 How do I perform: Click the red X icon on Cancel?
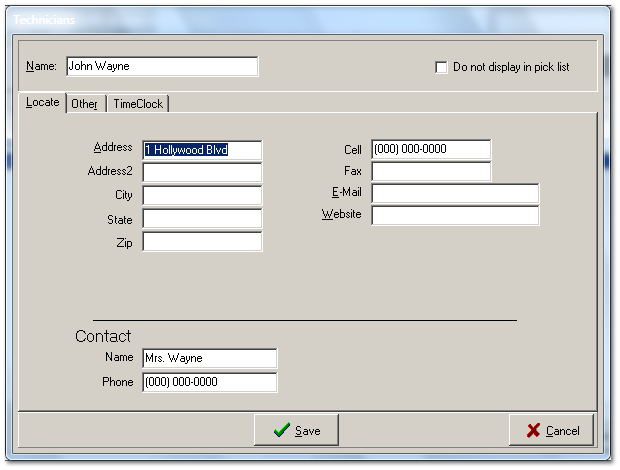click(x=532, y=430)
